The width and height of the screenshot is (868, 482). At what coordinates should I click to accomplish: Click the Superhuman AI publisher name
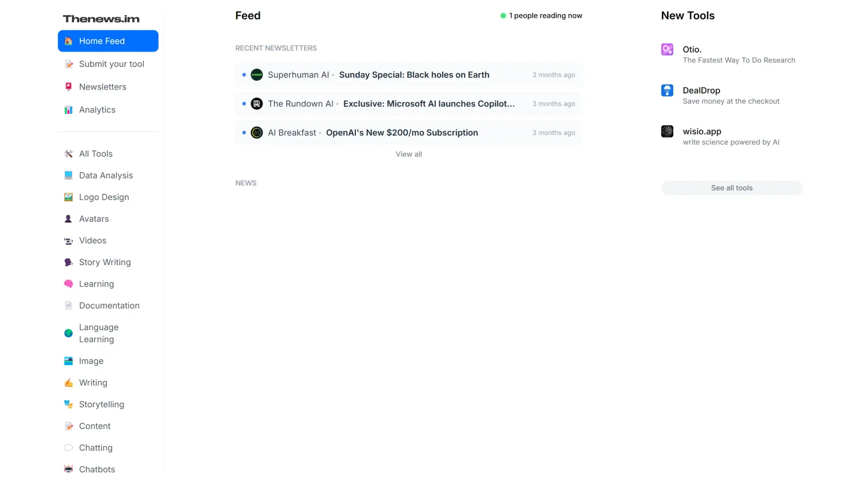coord(298,75)
